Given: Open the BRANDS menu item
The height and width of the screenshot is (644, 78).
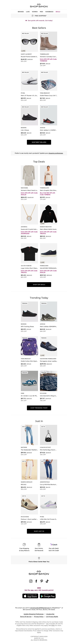Looking at the screenshot, I should click(21, 11).
